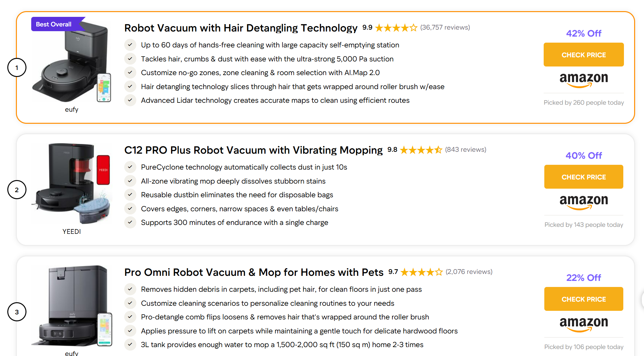Click the YEEDI vacuum product image
This screenshot has width=644, height=356.
(x=72, y=184)
